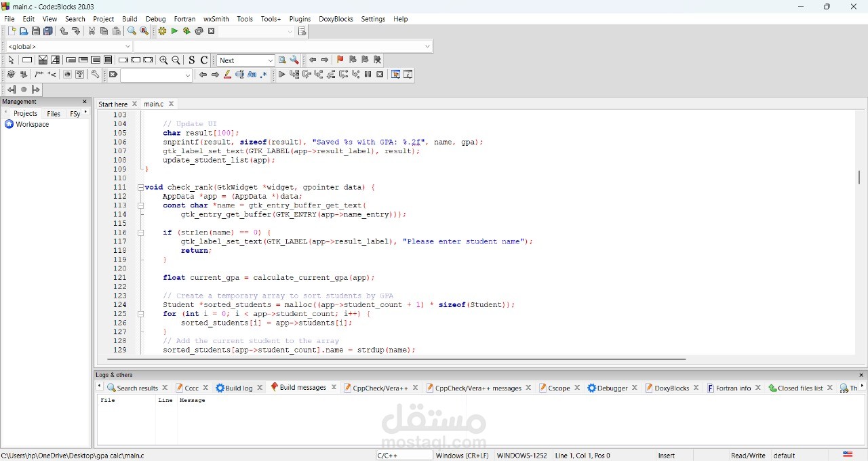The width and height of the screenshot is (868, 461).
Task: Collapse the fold marker at line 113
Action: click(x=140, y=205)
